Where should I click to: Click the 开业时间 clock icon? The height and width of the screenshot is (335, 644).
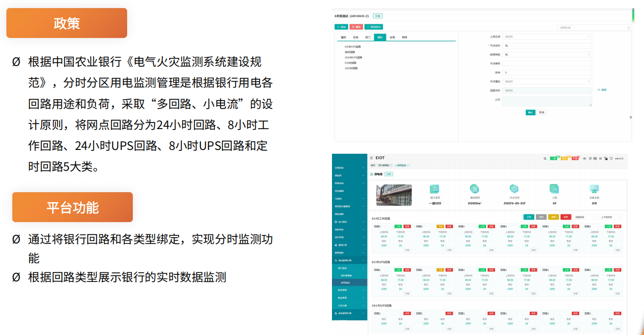click(515, 189)
